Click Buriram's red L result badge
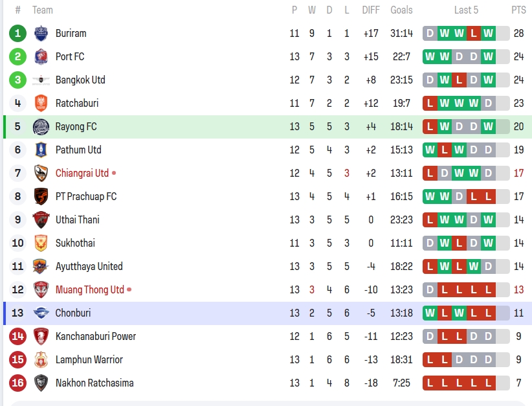Screen dimensions: 532x406 point(474,33)
